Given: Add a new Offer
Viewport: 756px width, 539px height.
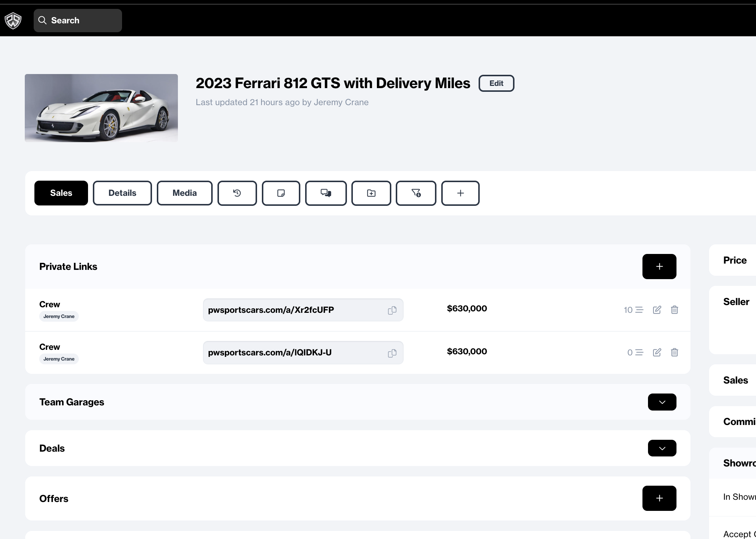Looking at the screenshot, I should [659, 498].
